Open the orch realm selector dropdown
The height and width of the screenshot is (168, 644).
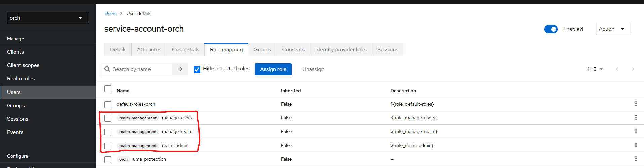click(47, 18)
